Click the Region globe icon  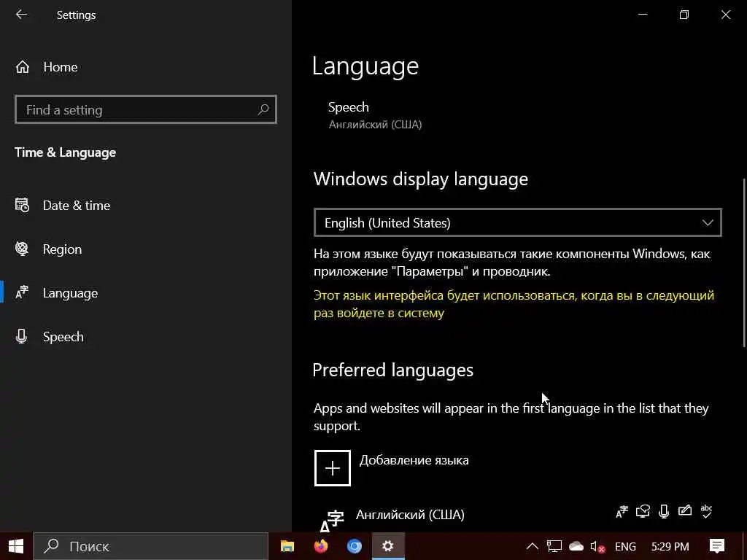[x=22, y=249]
